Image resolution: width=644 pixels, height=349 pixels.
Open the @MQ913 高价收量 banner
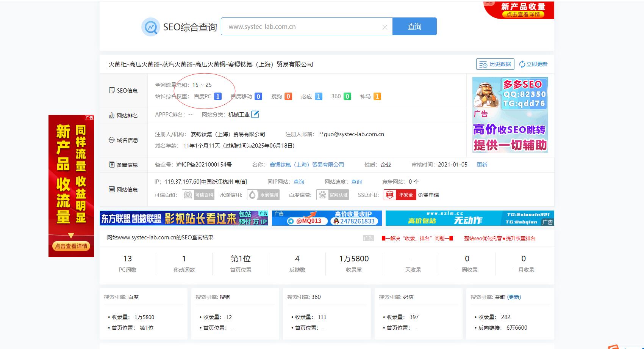[x=327, y=218]
